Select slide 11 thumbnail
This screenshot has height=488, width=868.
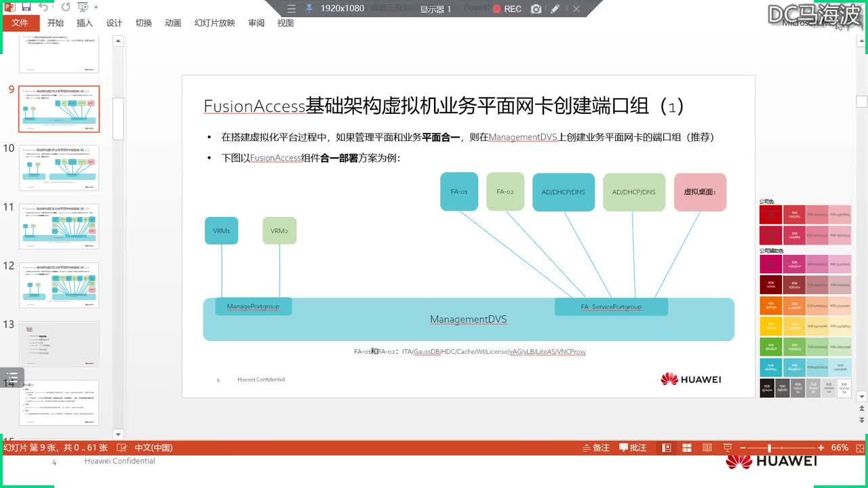59,226
